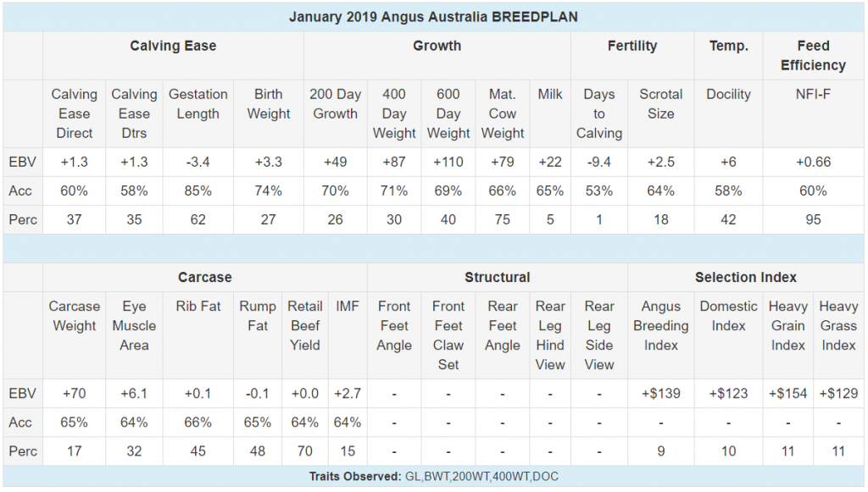The image size is (868, 492).
Task: Click the "January 2019 Angus Australia BREEDPLAN" title
Action: click(433, 17)
